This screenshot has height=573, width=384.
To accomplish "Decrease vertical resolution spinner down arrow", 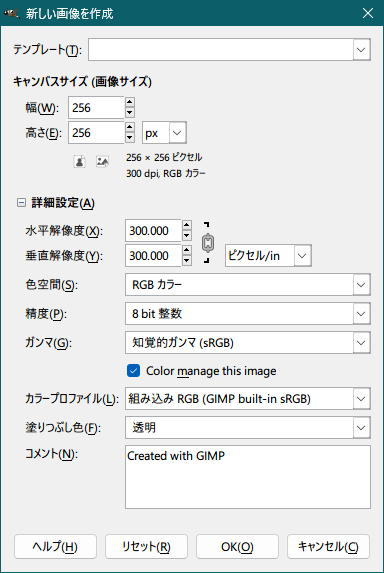I will 186,261.
